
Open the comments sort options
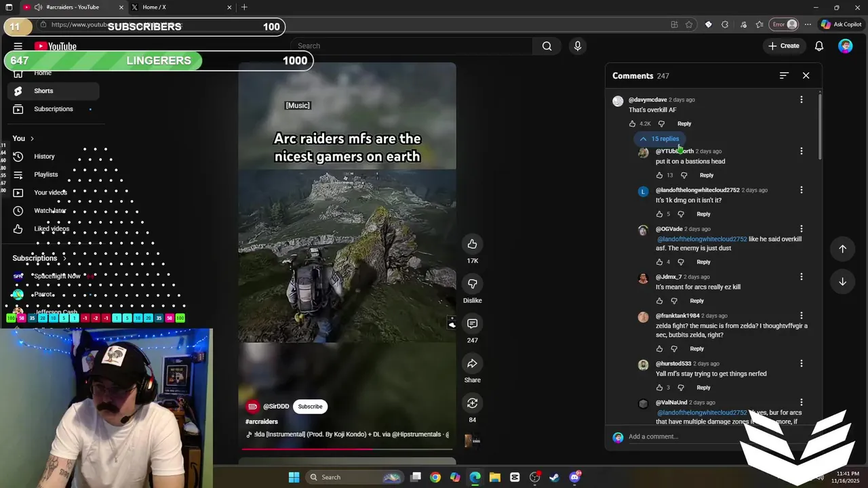784,76
